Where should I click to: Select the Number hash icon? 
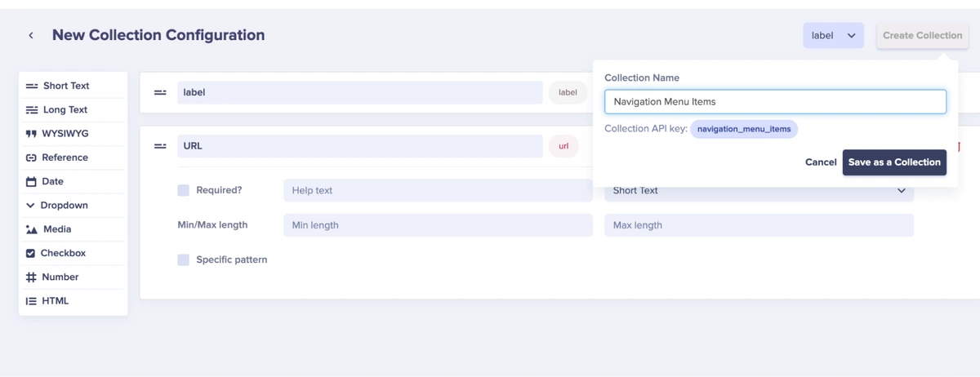click(32, 277)
